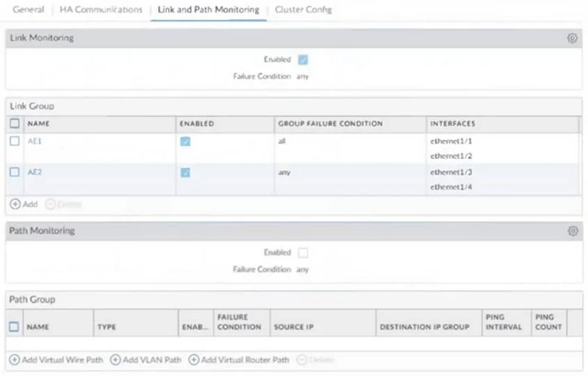
Task: Open Path Monitoring settings gear
Action: click(573, 231)
